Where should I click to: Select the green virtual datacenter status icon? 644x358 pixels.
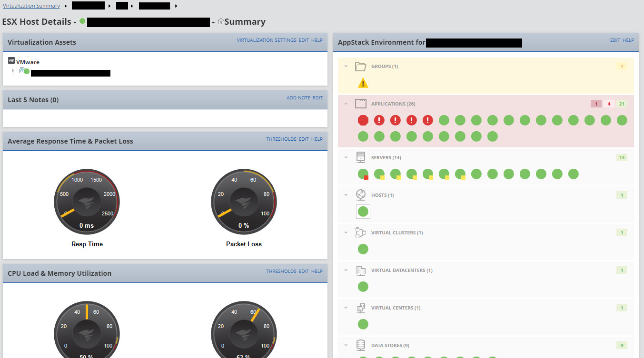363,287
